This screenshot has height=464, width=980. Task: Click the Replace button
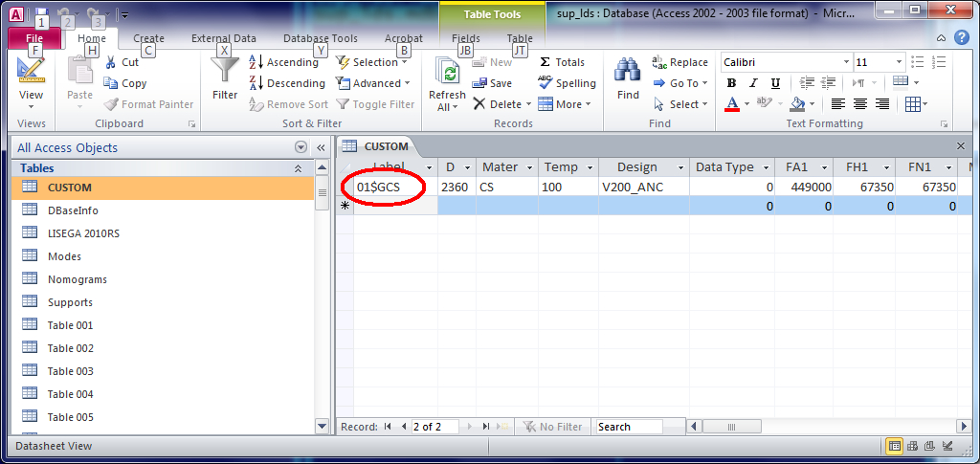click(x=679, y=62)
